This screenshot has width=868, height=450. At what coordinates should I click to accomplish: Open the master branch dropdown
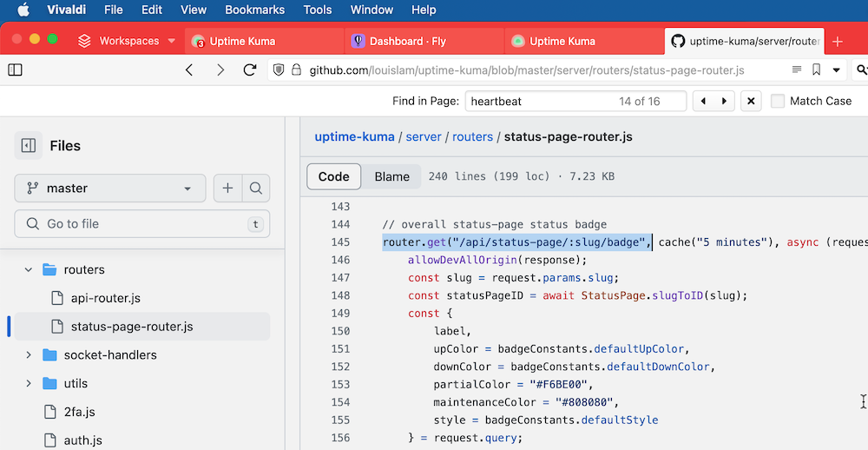110,189
